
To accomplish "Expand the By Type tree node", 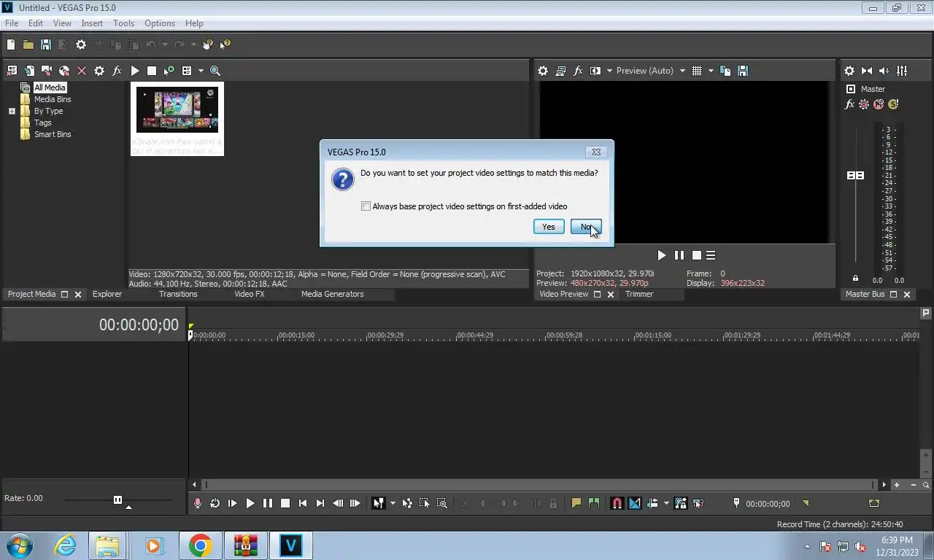I will pyautogui.click(x=12, y=112).
